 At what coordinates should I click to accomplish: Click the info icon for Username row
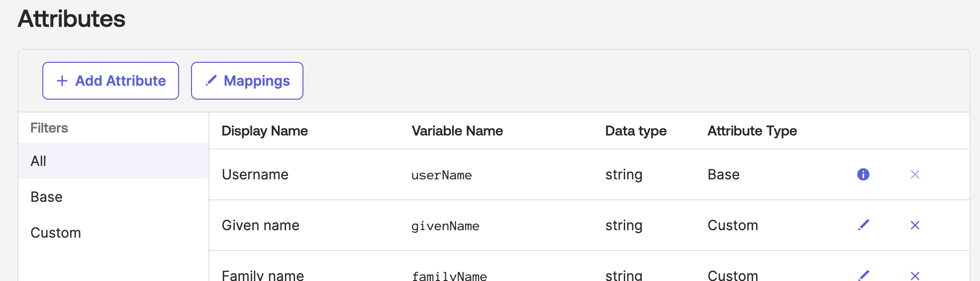pos(863,174)
